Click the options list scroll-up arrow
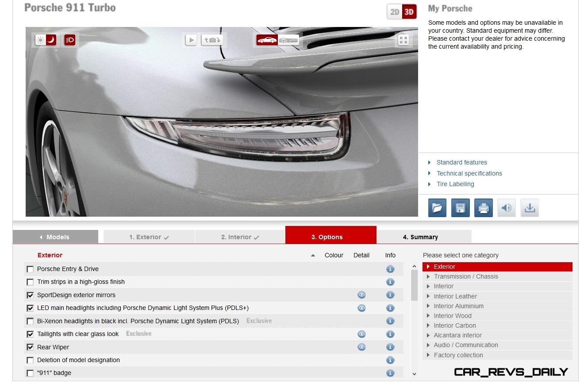588x390 pixels. click(414, 266)
